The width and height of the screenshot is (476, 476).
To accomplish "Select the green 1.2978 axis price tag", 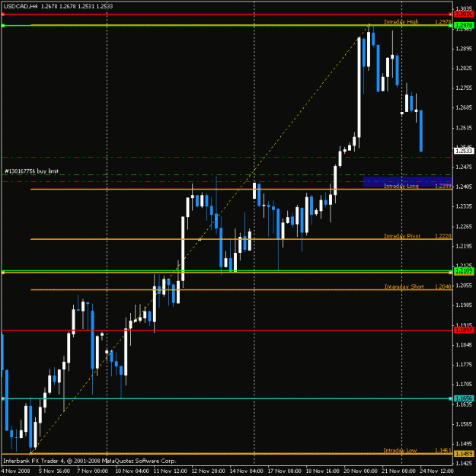I will tap(464, 25).
